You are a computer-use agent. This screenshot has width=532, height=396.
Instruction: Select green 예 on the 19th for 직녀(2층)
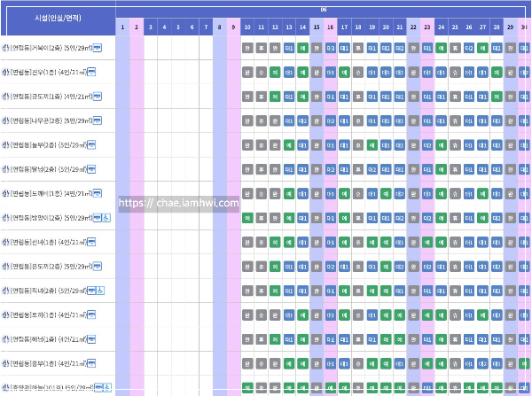(x=372, y=291)
